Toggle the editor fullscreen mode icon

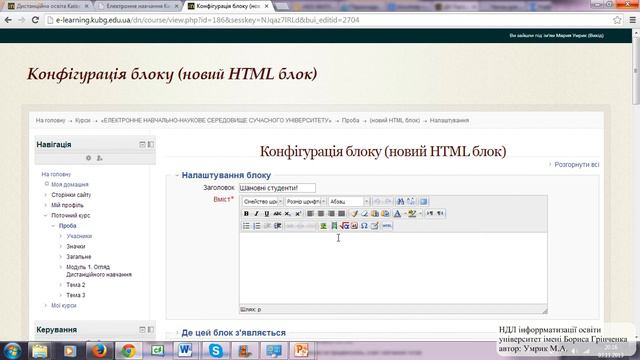(423, 201)
